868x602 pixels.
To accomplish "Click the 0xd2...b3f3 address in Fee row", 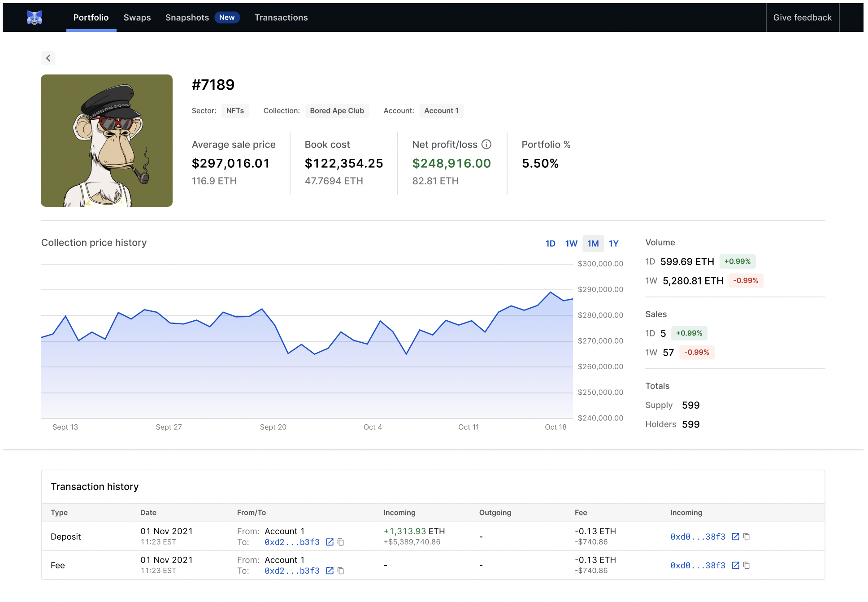I will [x=292, y=571].
